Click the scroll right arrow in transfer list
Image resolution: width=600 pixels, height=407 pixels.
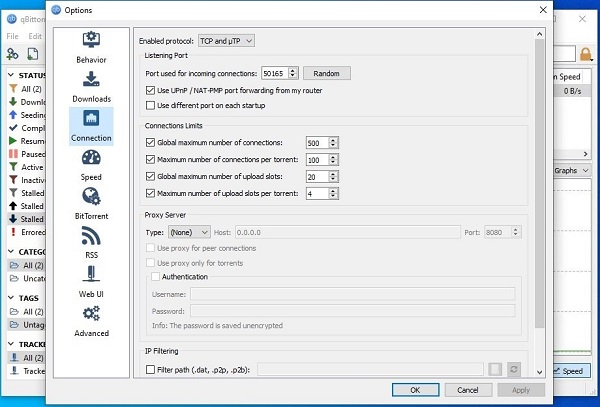coord(585,154)
